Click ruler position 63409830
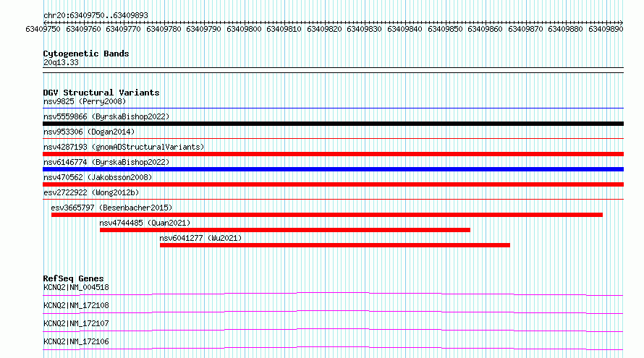This screenshot has width=644, height=358. pyautogui.click(x=364, y=29)
